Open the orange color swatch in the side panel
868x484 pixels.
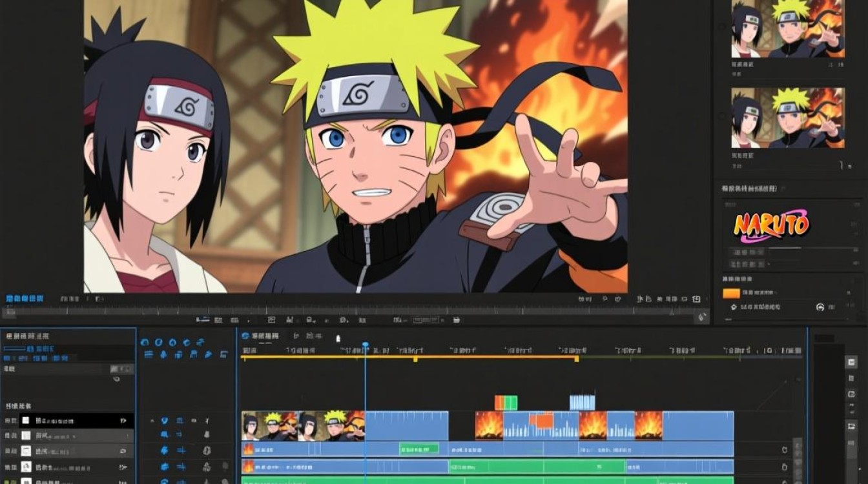tap(731, 293)
